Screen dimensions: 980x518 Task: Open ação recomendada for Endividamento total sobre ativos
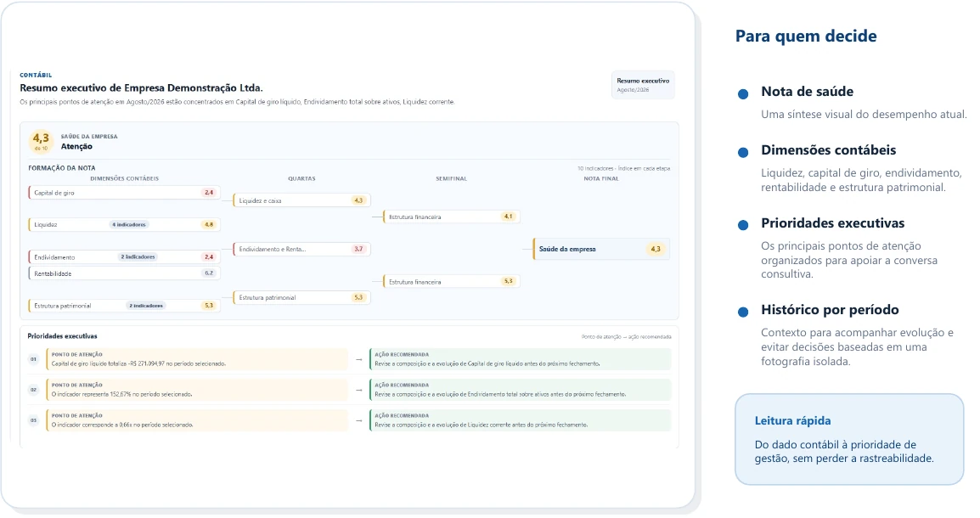[x=520, y=390]
